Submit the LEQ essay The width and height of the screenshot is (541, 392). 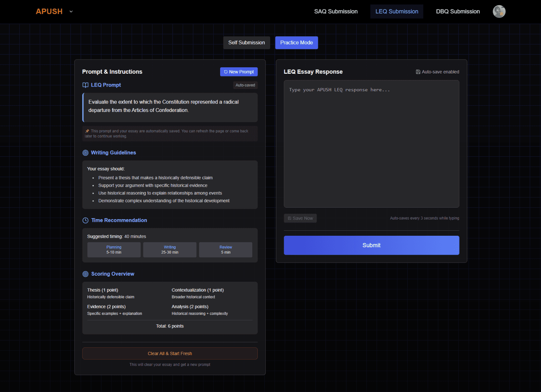tap(371, 245)
